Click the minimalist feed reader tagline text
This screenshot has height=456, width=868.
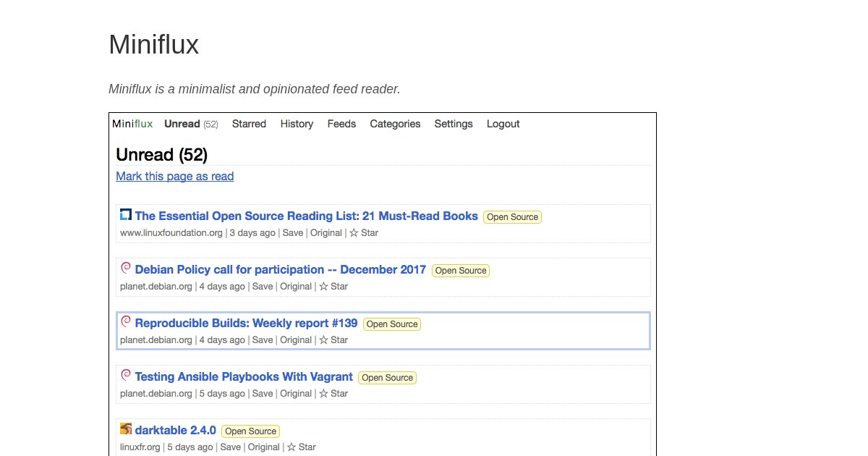(x=255, y=89)
